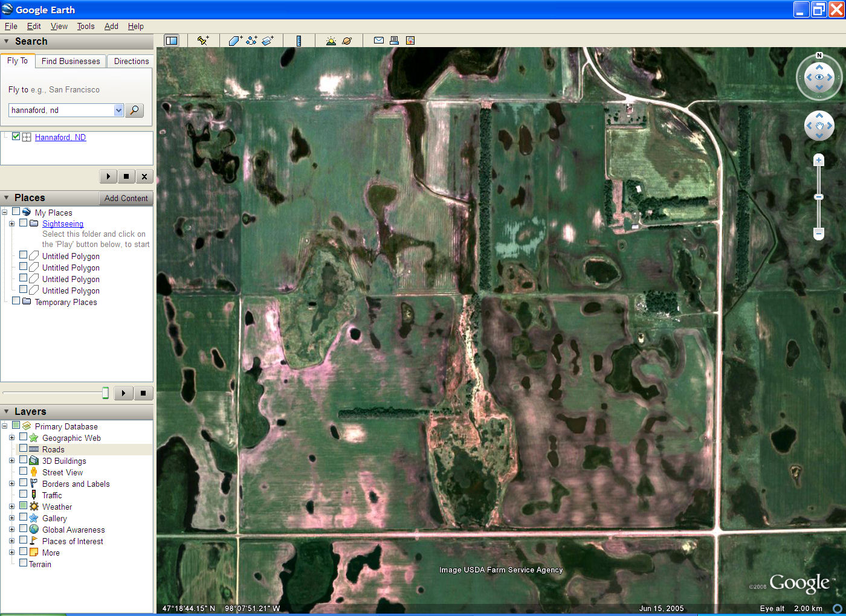
Task: Open the View menu
Action: click(x=59, y=27)
